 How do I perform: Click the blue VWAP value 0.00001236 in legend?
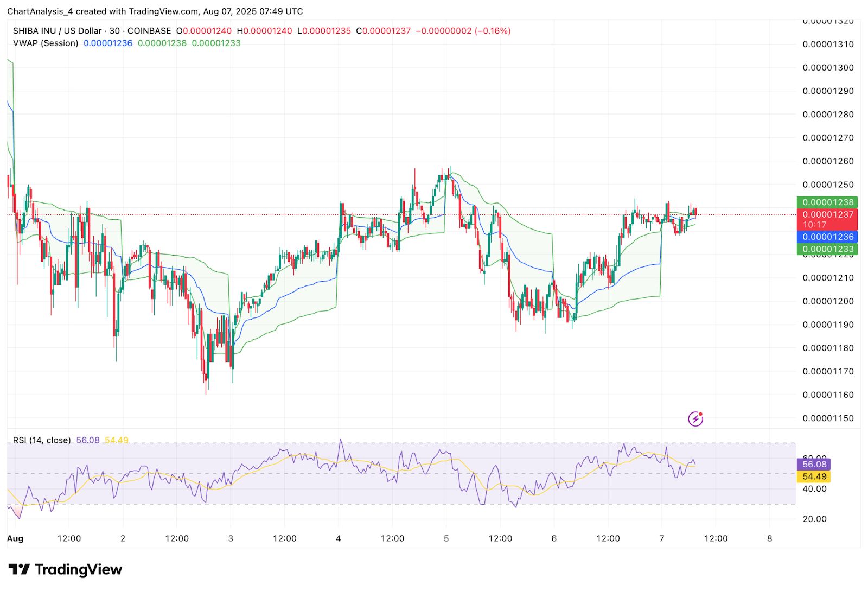(x=108, y=43)
